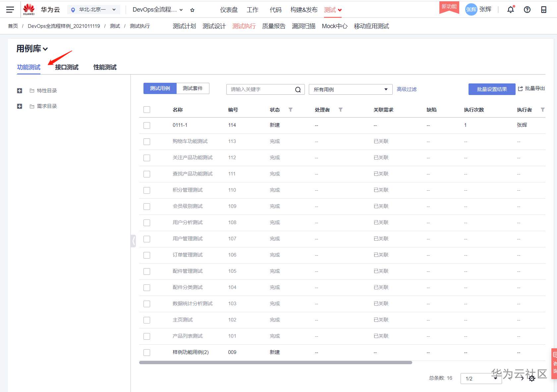Select the 购物车功能测试 row checkbox
The width and height of the screenshot is (557, 392).
coord(147,142)
